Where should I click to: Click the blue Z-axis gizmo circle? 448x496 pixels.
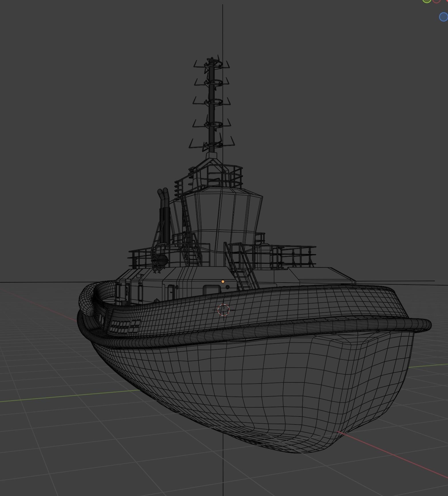coord(443,17)
